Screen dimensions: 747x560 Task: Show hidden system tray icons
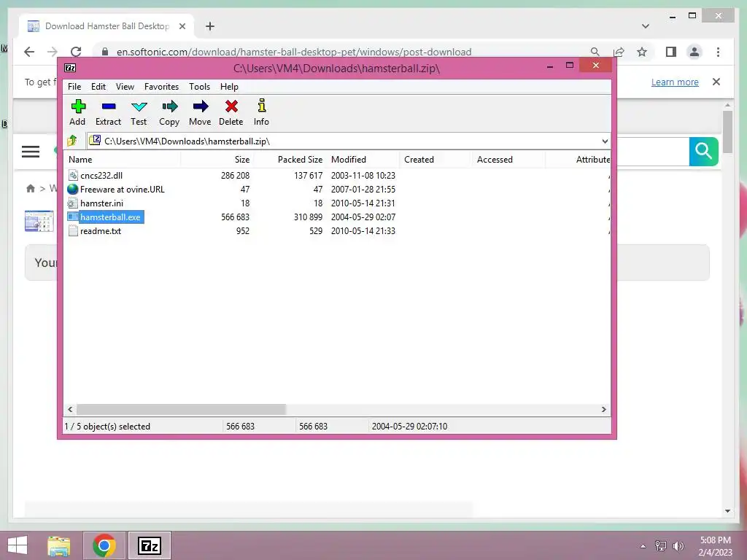643,546
